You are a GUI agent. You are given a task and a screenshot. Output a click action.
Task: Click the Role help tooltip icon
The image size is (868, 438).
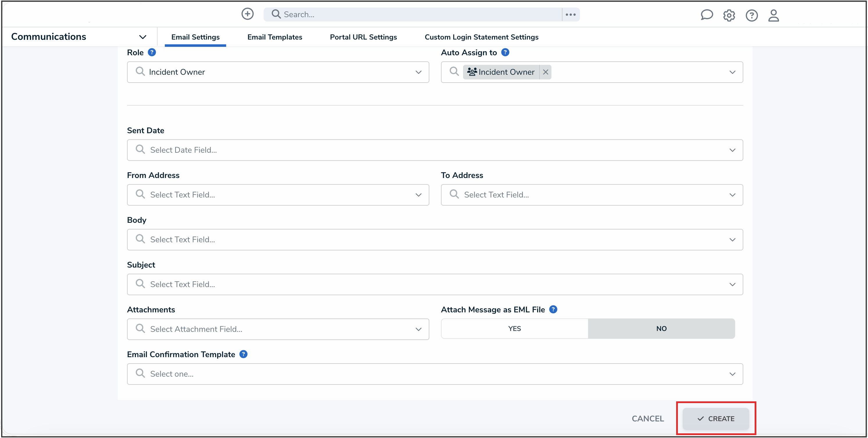pos(152,52)
